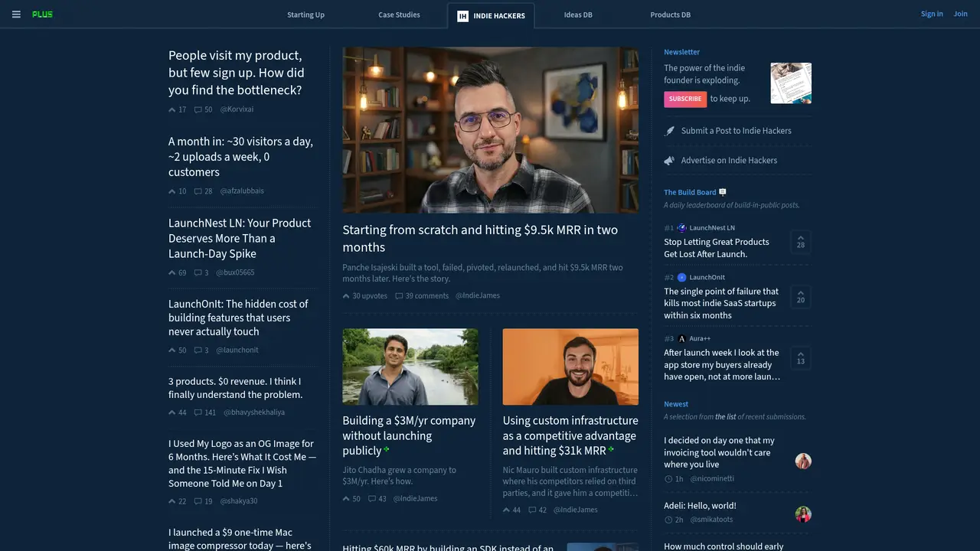Click the Join link

(960, 15)
